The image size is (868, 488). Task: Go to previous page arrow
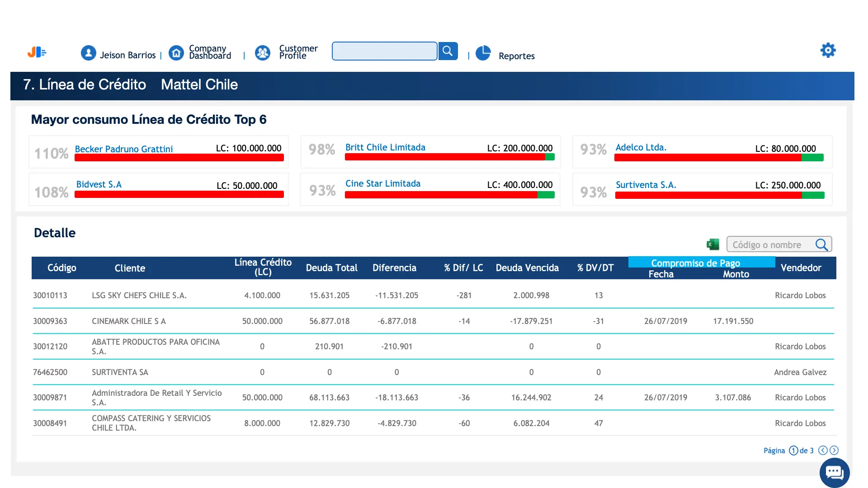pos(823,450)
